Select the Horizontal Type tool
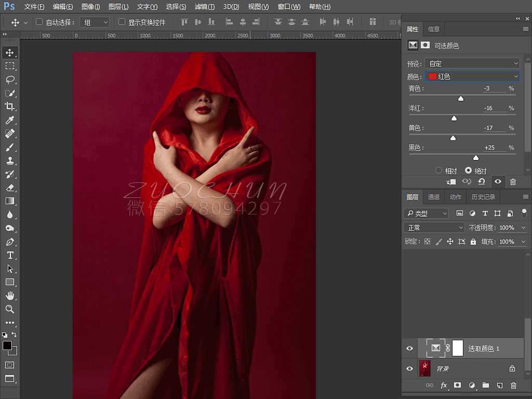Image resolution: width=532 pixels, height=399 pixels. pos(11,255)
